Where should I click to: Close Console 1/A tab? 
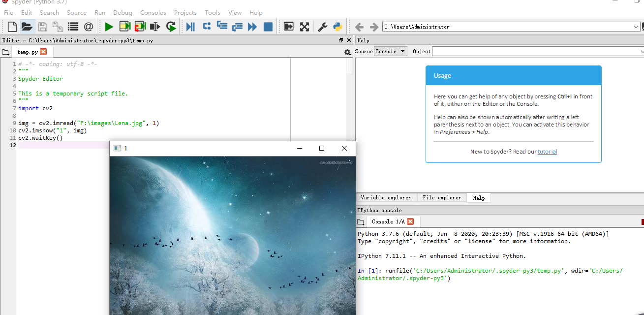click(x=411, y=221)
